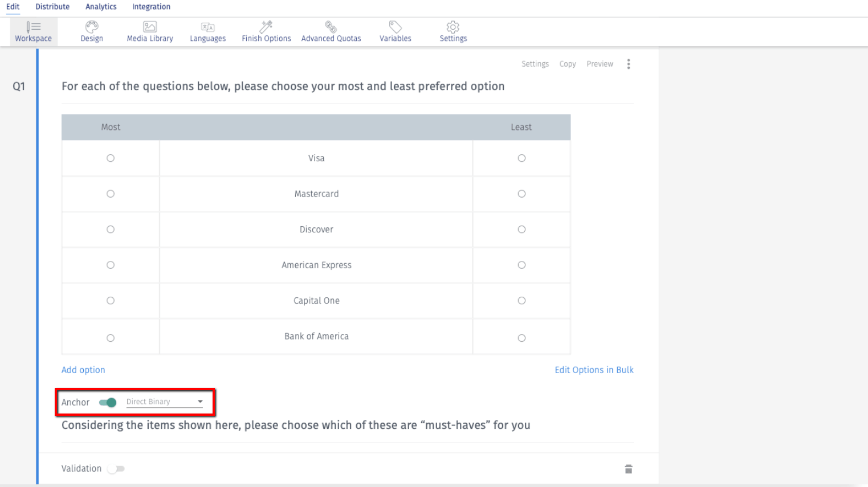Screen dimensions: 868x487
Task: Open the Advanced Quotas tool
Action: pos(331,31)
